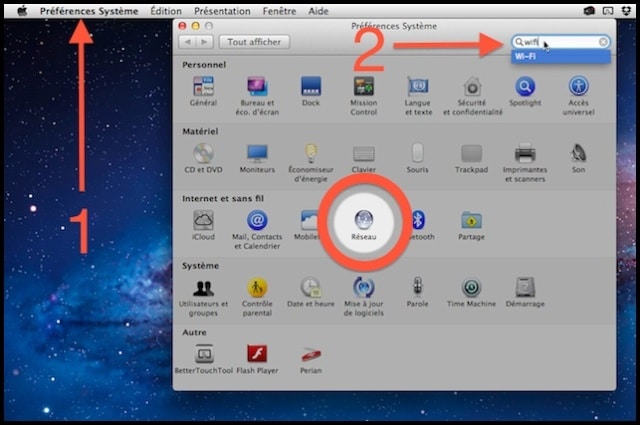Viewport: 640px width, 425px height.
Task: Minimize the Préférences Système window
Action: [196, 26]
